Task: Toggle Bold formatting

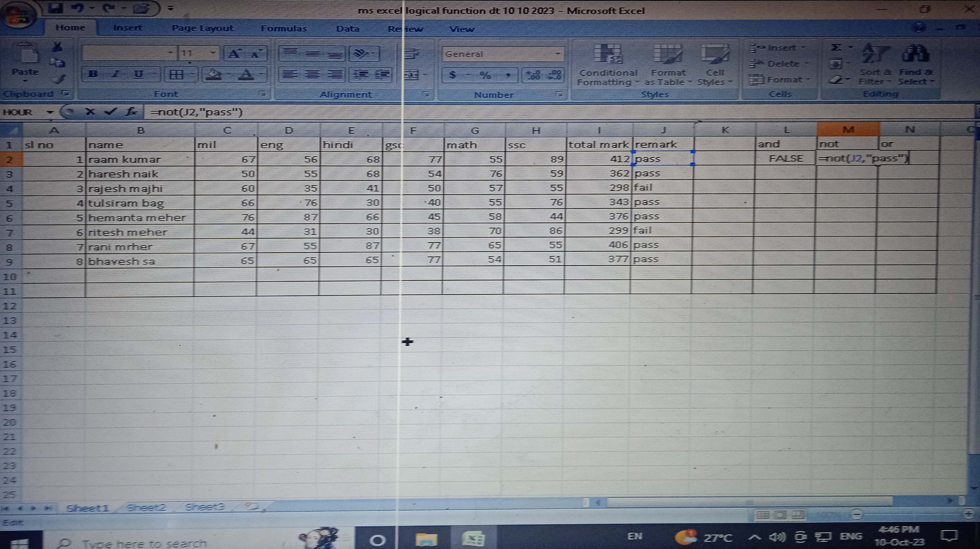Action: click(x=93, y=74)
